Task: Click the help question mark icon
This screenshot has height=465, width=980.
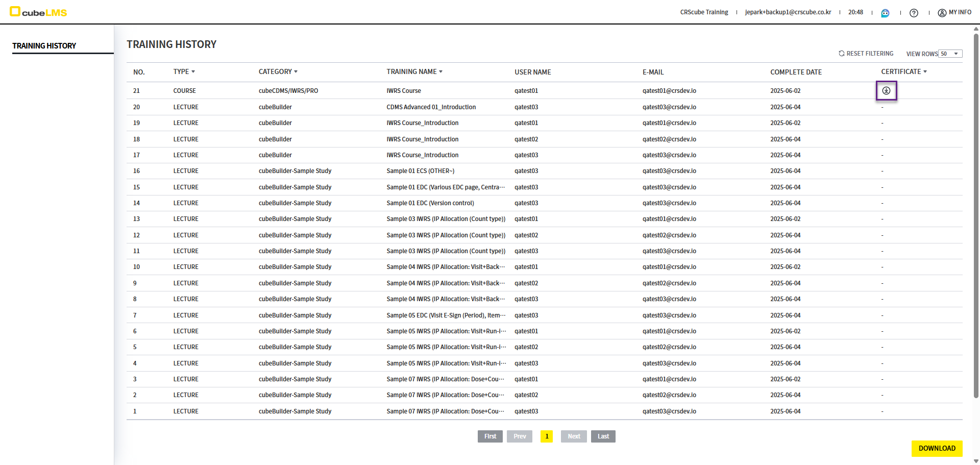Action: coord(914,13)
